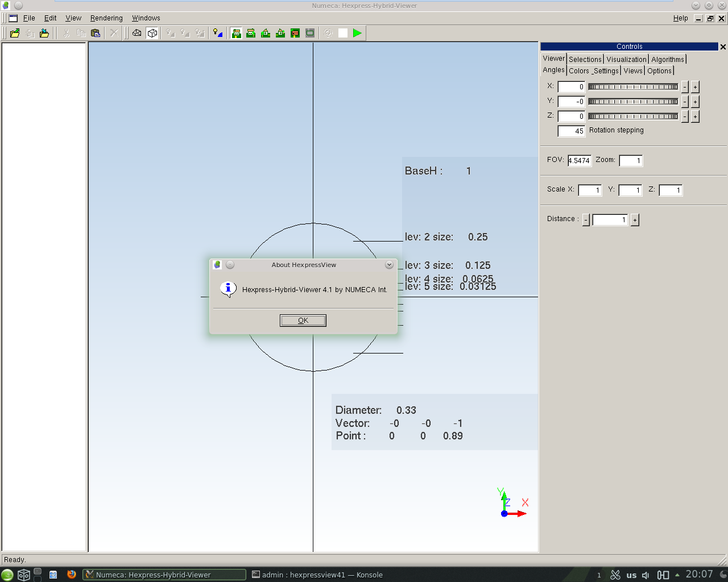Switch to the Selections tab
The image size is (728, 582).
pos(585,59)
